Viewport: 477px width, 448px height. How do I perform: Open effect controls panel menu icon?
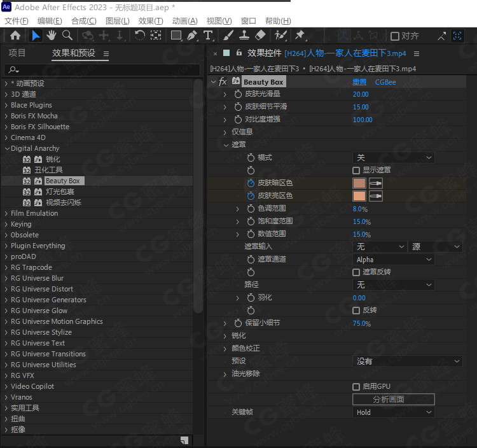pos(417,54)
